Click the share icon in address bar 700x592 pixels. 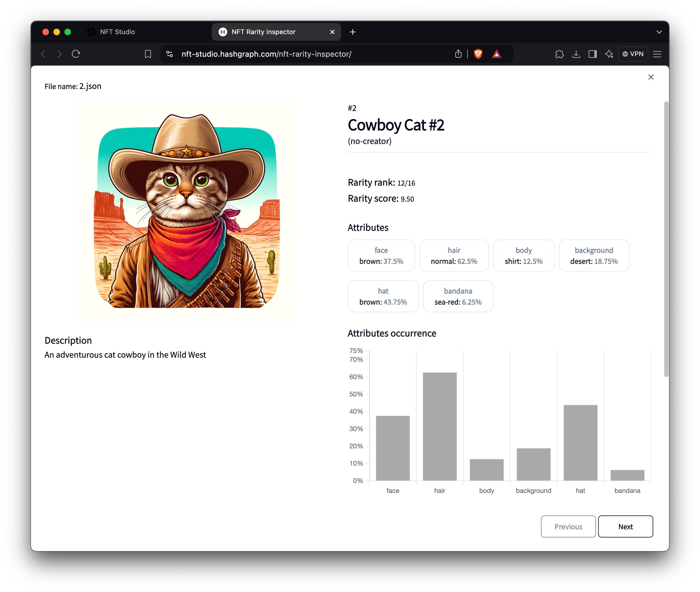[x=458, y=54]
